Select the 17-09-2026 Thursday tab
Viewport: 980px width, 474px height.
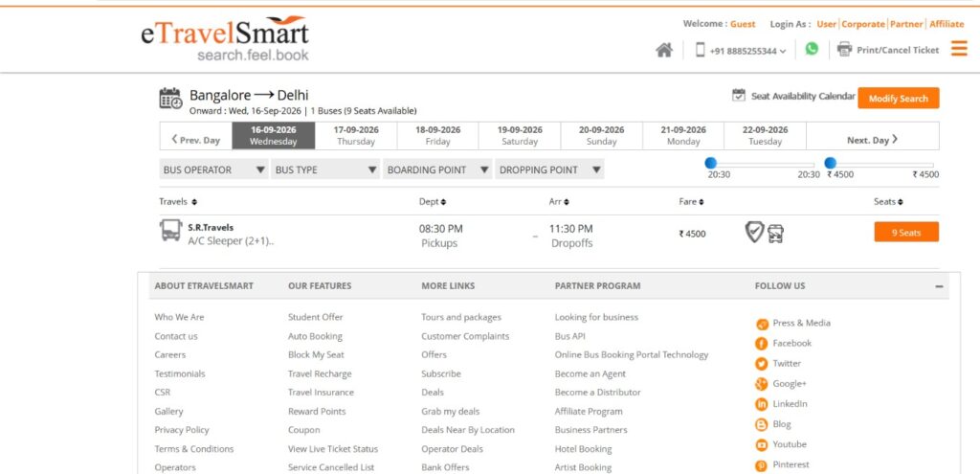[x=356, y=136]
